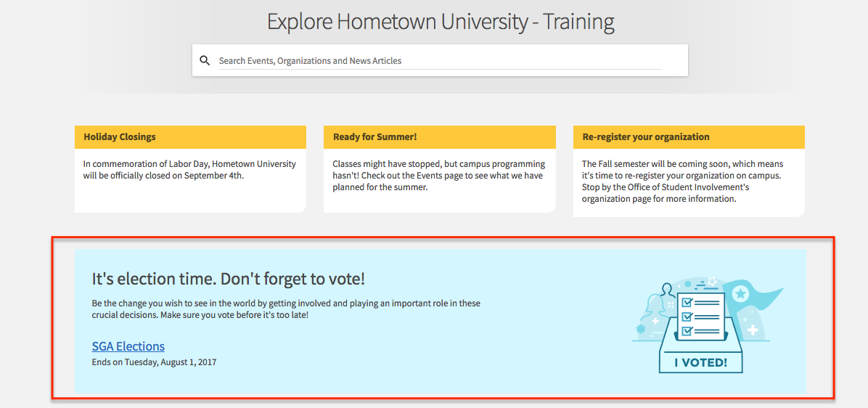The height and width of the screenshot is (408, 868).
Task: Click the summer campus programming announcement text
Action: pyautogui.click(x=439, y=176)
